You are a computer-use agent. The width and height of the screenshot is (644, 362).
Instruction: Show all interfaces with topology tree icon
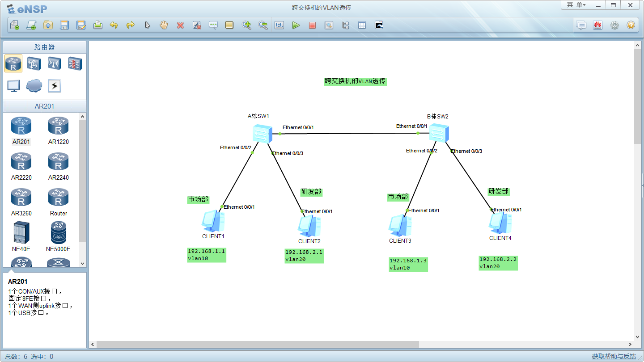point(345,25)
